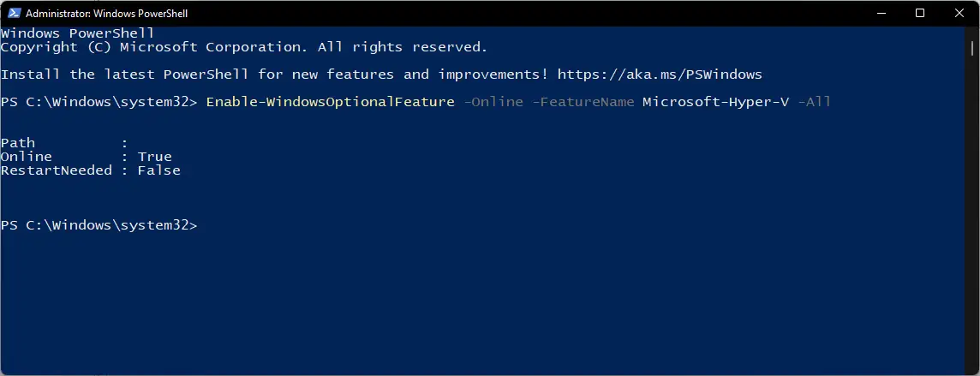Open the PowerShell icon system menu
Image resolution: width=980 pixels, height=376 pixels.
point(14,13)
